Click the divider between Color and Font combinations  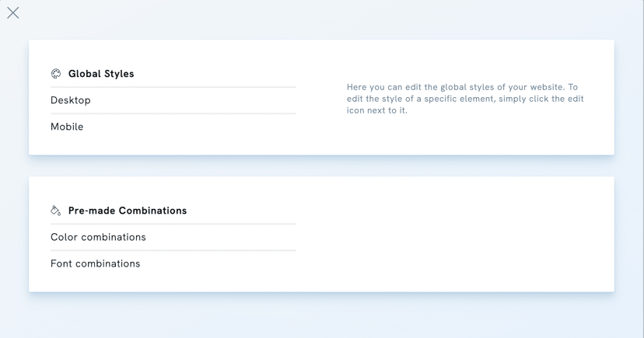[x=173, y=250]
